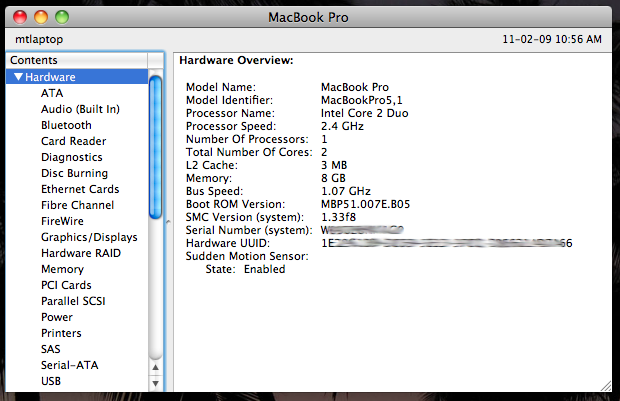Image resolution: width=620 pixels, height=401 pixels.
Task: Select Disc Burning in sidebar
Action: (x=74, y=173)
